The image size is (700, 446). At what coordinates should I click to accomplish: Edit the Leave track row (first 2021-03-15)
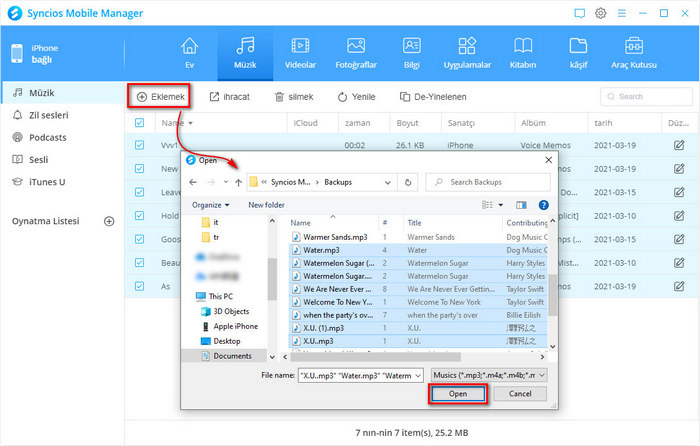point(679,192)
